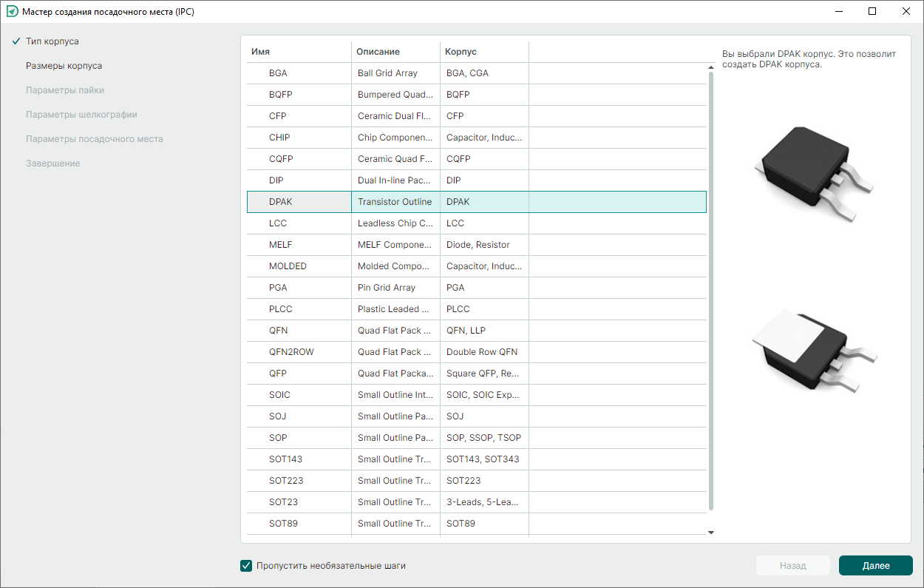Choose the QFN package type

point(278,331)
